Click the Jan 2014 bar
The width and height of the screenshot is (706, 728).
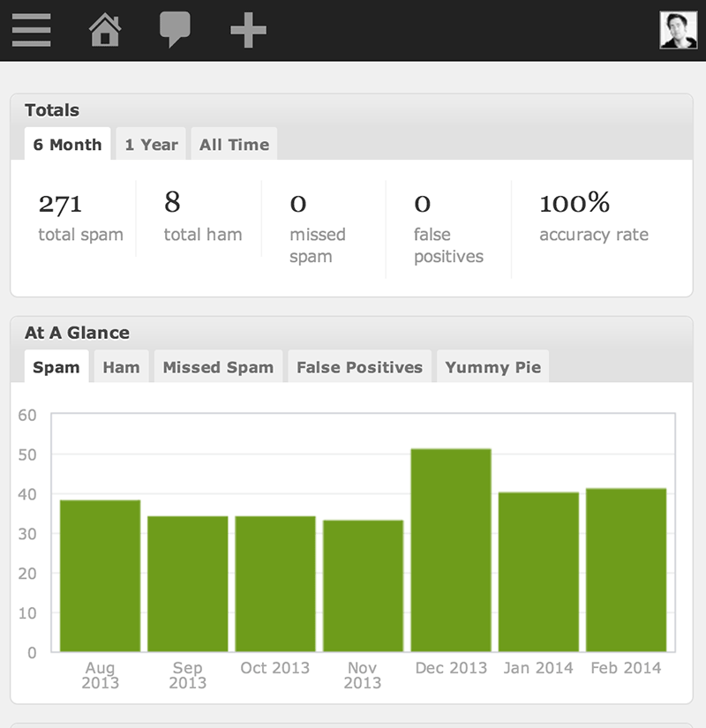coord(538,572)
